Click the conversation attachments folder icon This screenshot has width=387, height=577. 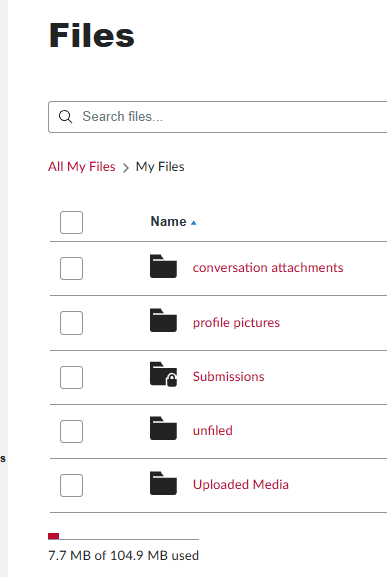(x=163, y=266)
